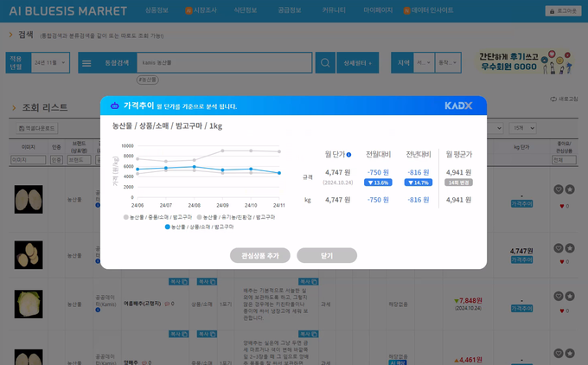Click the 새로고침 refresh icon

553,99
